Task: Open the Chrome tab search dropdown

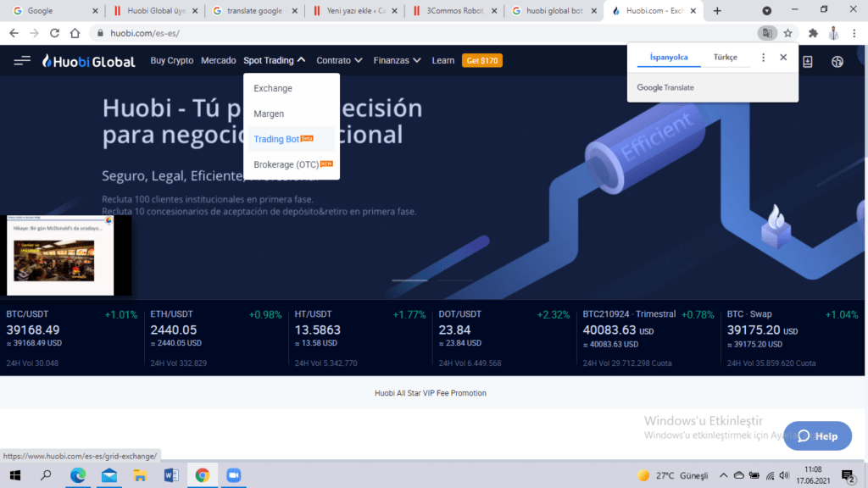Action: (x=766, y=10)
